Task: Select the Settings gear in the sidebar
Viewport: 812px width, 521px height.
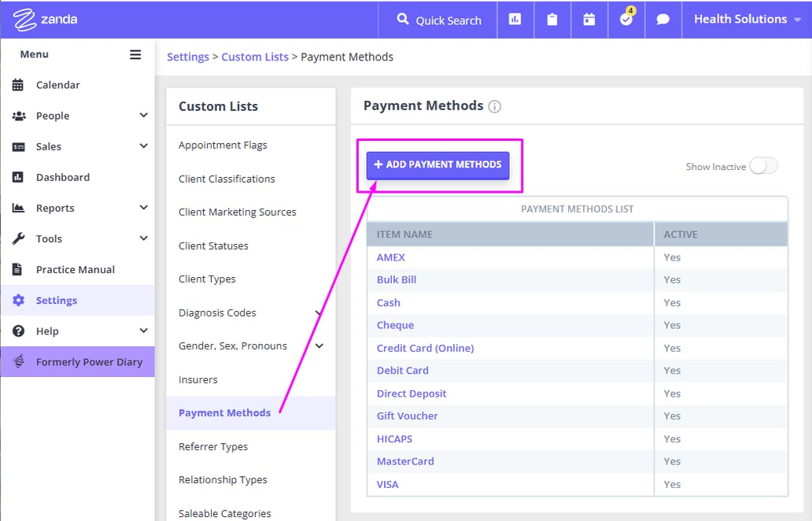Action: tap(55, 300)
